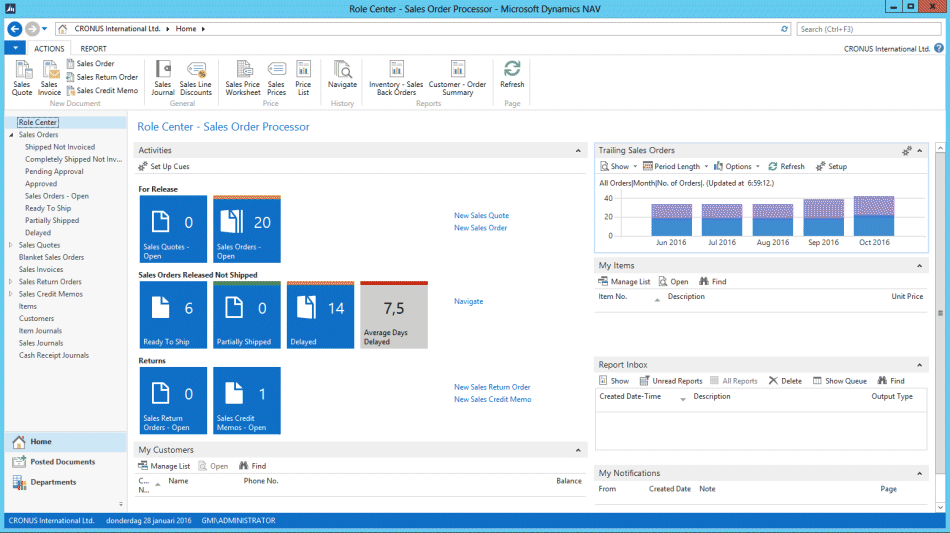Switch to the REPORT ribbon tab
Screen dimensions: 950x533
[93, 48]
